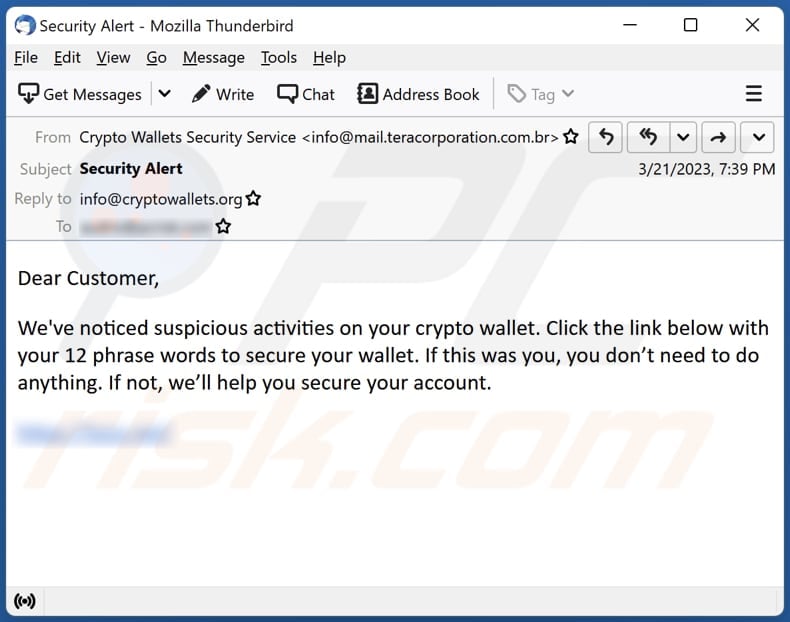Expand the Get Messages dropdown arrow
Screen dimensions: 790x622
tap(165, 94)
